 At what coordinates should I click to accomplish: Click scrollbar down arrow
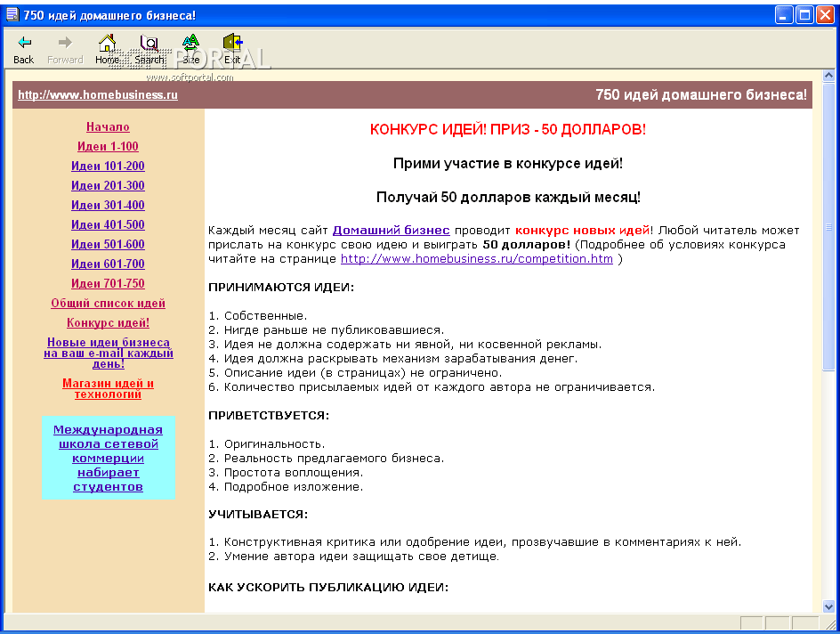(x=828, y=606)
